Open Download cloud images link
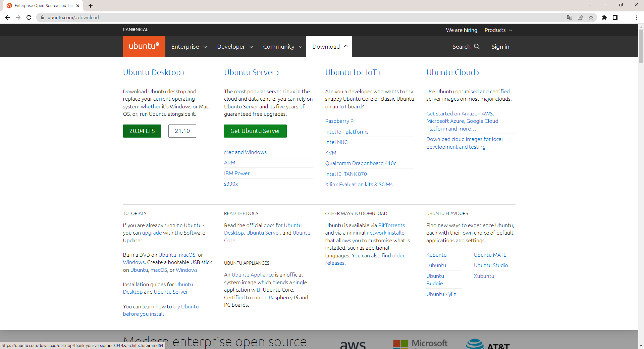The width and height of the screenshot is (644, 349). click(x=465, y=143)
